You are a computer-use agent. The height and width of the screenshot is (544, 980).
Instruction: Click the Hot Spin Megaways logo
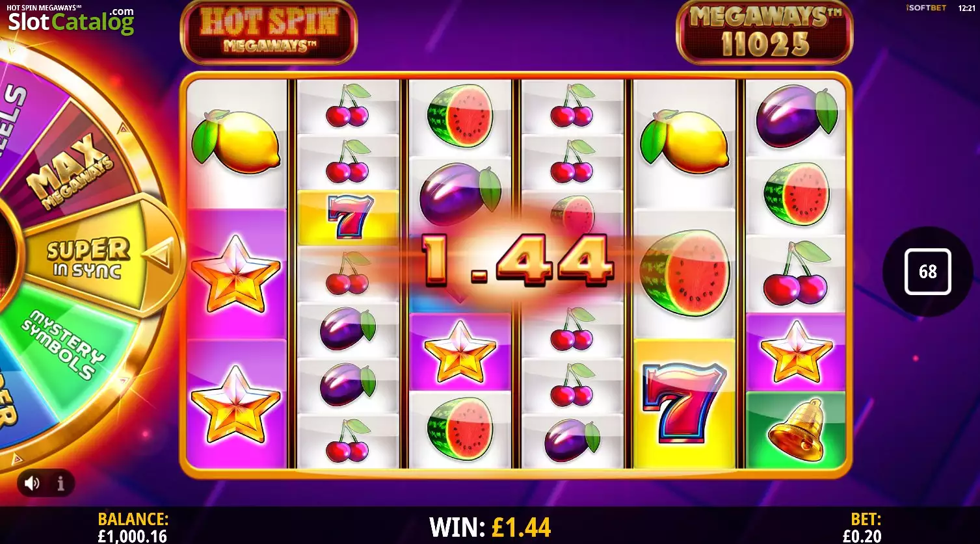269,31
